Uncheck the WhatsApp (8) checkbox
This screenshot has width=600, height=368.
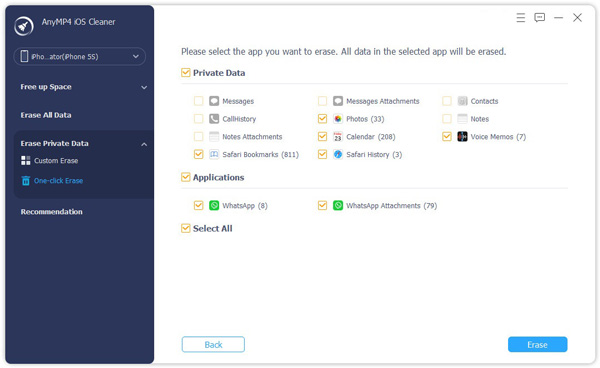tap(199, 205)
